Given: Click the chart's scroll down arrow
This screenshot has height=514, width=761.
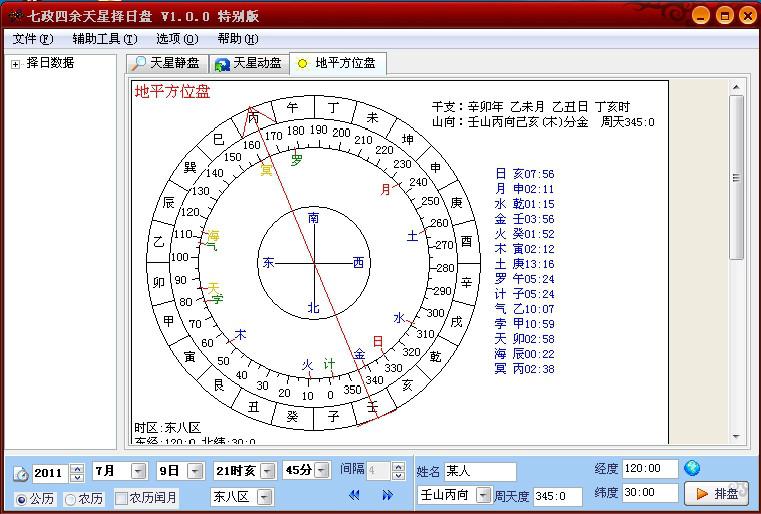Looking at the screenshot, I should tap(736, 437).
